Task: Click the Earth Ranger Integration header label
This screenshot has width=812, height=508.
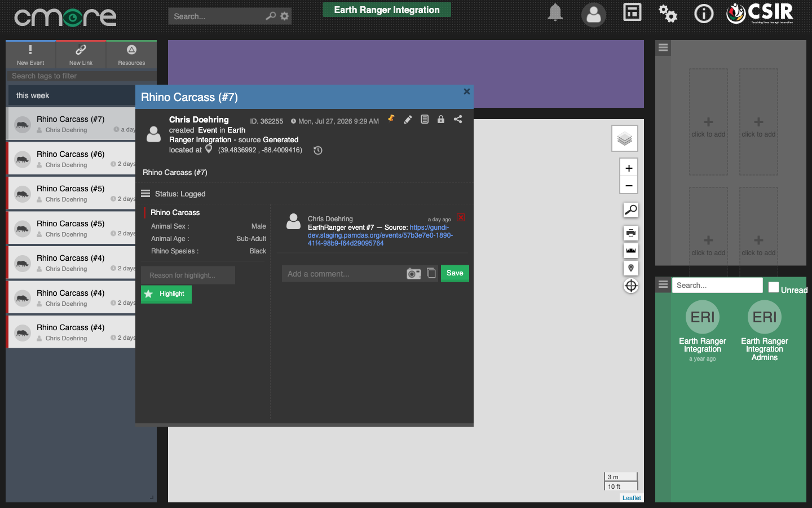Action: pos(387,10)
